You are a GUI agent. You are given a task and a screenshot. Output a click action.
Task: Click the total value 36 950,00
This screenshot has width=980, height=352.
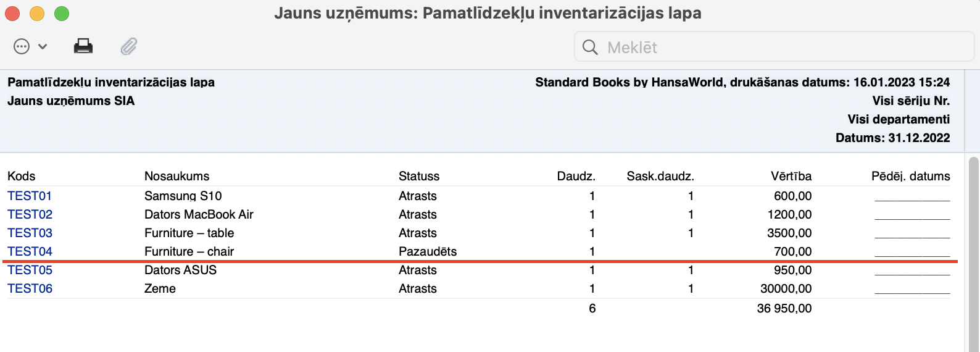click(x=784, y=308)
